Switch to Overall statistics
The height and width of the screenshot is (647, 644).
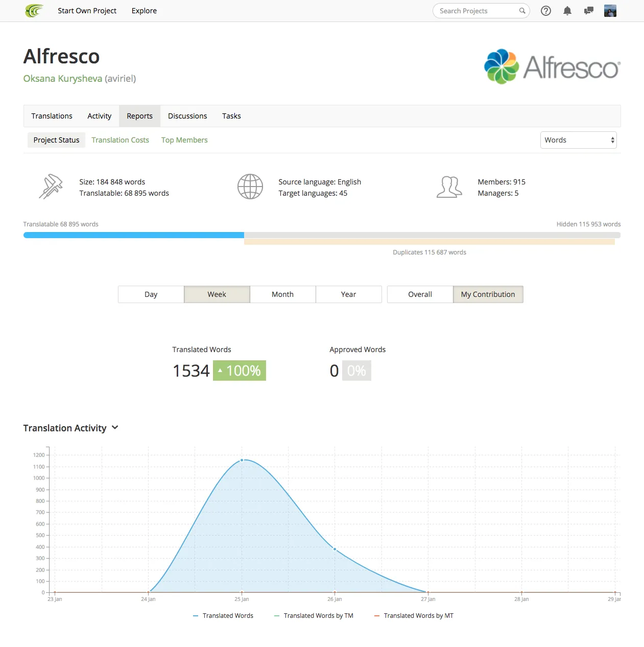[420, 294]
